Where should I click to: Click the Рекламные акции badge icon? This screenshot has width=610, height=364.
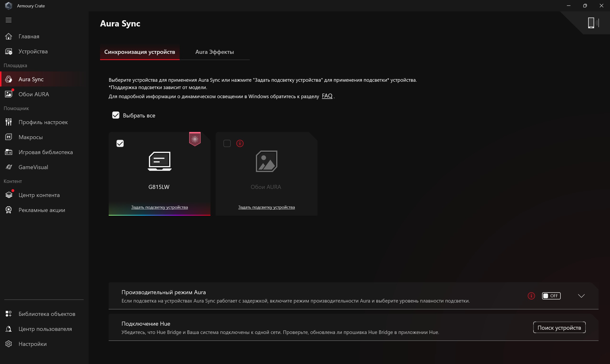[x=9, y=210]
